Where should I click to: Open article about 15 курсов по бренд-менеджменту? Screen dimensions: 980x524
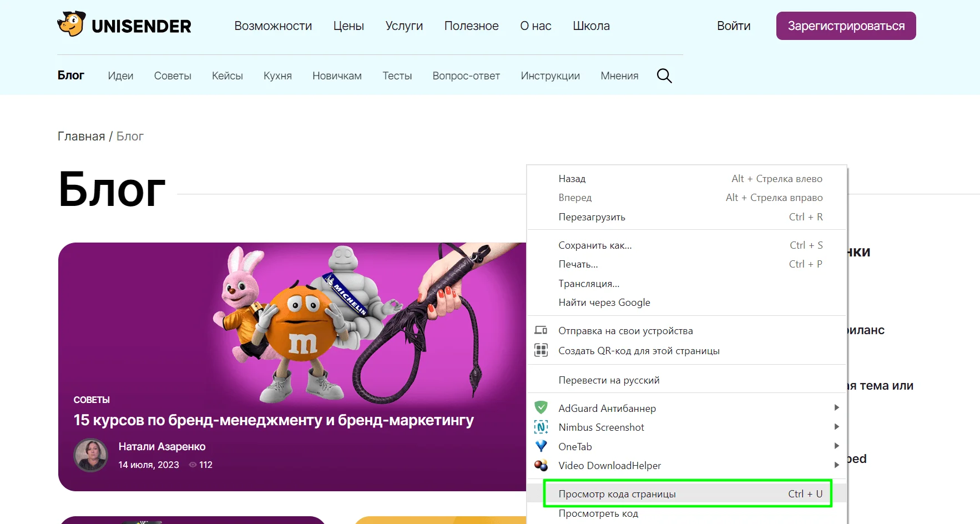[x=274, y=420]
